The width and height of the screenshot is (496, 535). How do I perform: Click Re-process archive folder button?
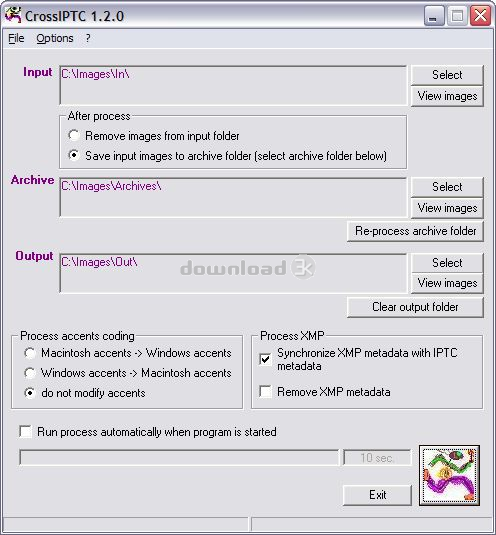[415, 231]
